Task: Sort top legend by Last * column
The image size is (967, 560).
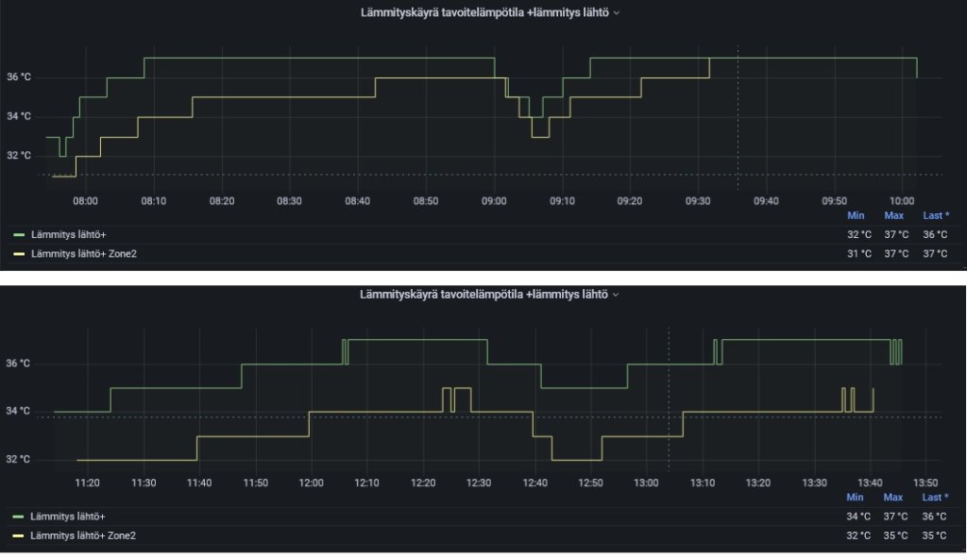Action: [x=936, y=216]
